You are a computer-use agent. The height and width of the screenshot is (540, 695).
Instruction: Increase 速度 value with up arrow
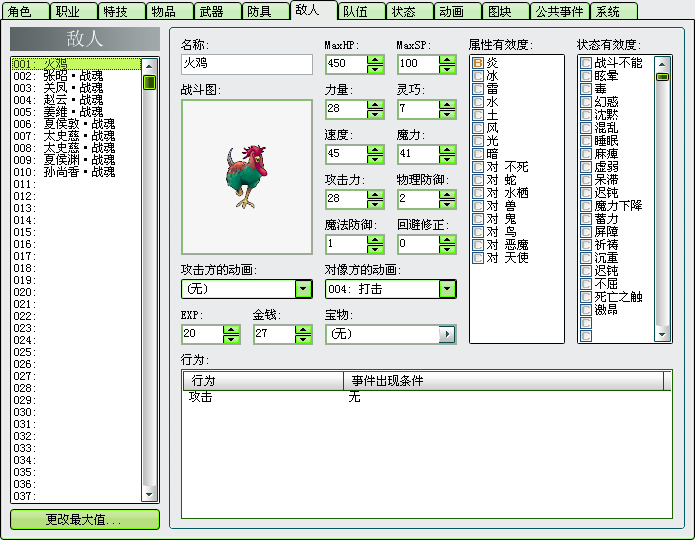[375, 150]
